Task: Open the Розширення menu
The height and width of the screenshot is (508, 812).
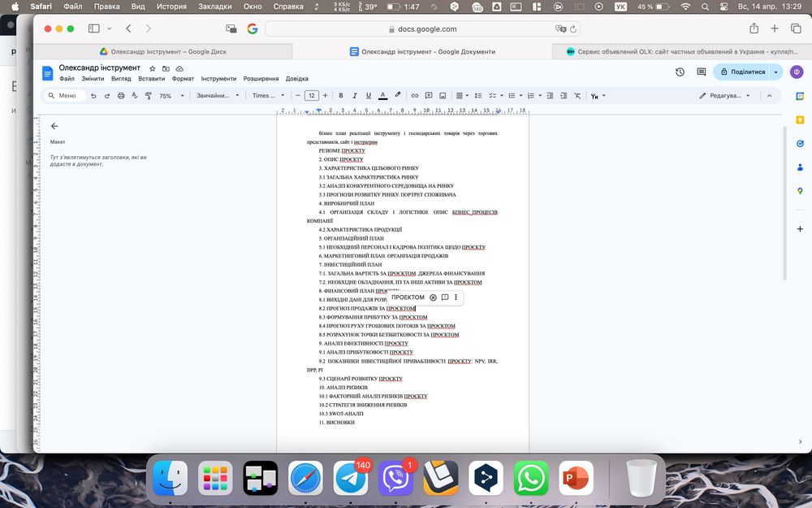Action: (261, 79)
